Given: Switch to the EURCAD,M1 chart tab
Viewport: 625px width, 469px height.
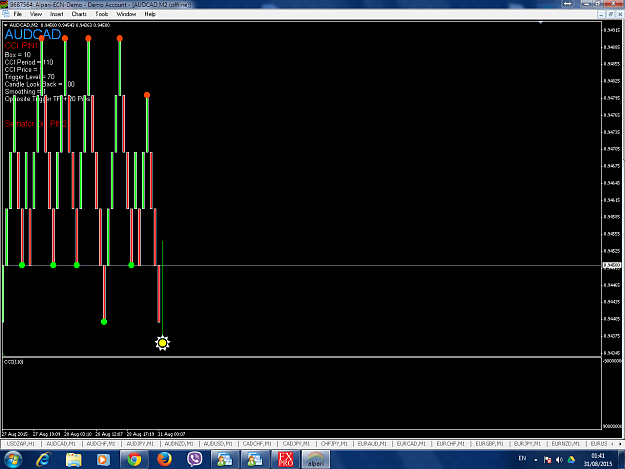Looking at the screenshot, I should [411, 443].
